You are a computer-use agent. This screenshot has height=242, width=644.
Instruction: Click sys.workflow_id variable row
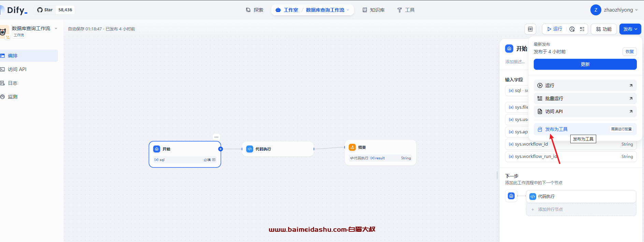pos(571,144)
